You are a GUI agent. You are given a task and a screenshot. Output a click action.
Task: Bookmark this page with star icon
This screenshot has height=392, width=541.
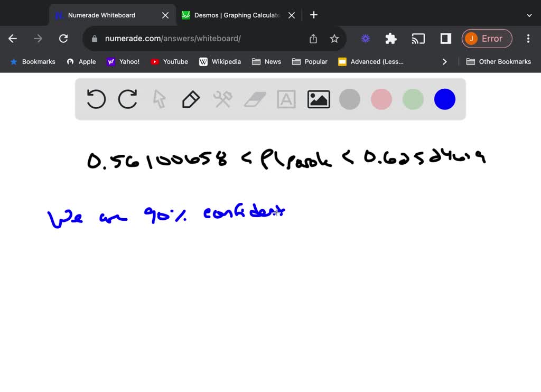click(334, 39)
